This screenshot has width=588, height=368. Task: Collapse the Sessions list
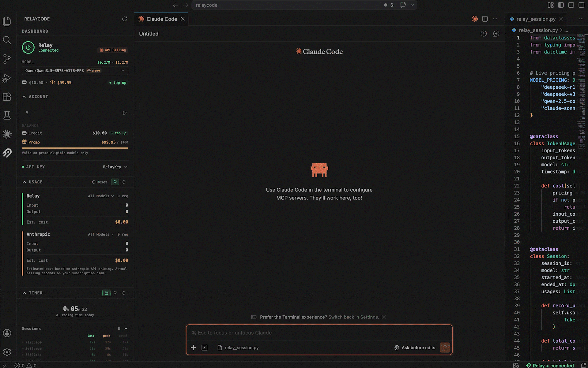[x=126, y=329]
